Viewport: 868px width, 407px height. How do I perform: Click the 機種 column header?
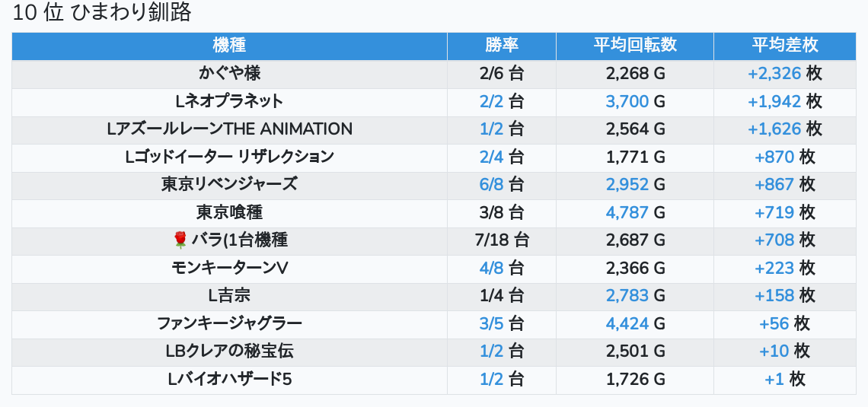tap(229, 45)
